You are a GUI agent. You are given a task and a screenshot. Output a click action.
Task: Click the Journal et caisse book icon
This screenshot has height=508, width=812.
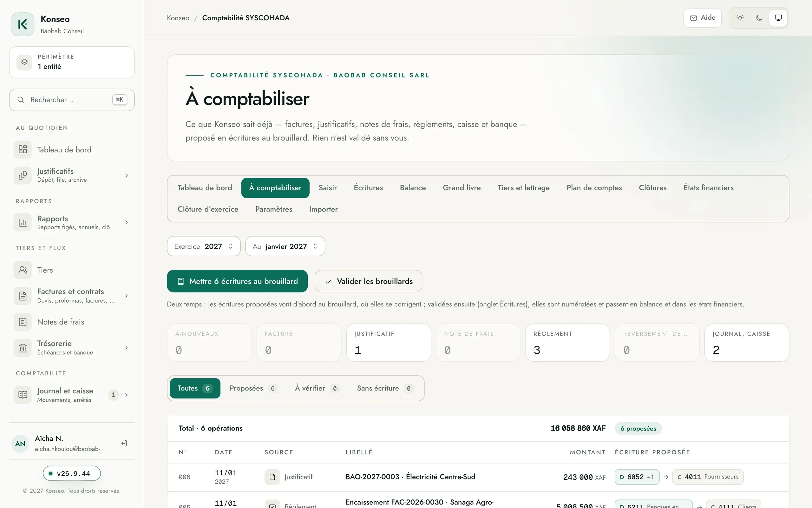[x=23, y=395]
